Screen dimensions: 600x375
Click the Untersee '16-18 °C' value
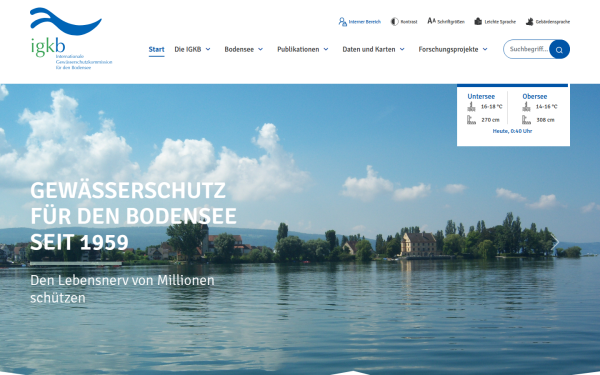tap(492, 107)
